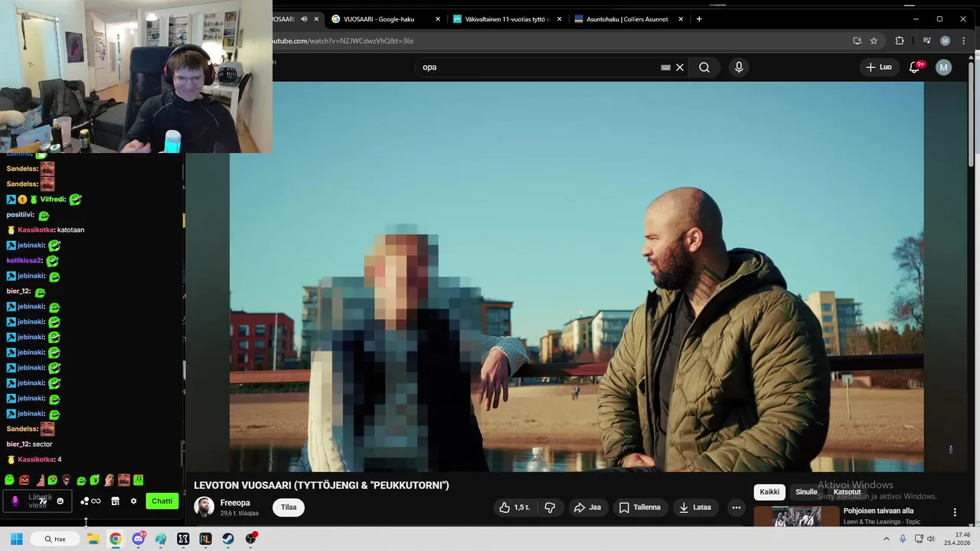The image size is (980, 551).
Task: Click the video title LEVOTON VUOSAARI
Action: pos(322,485)
